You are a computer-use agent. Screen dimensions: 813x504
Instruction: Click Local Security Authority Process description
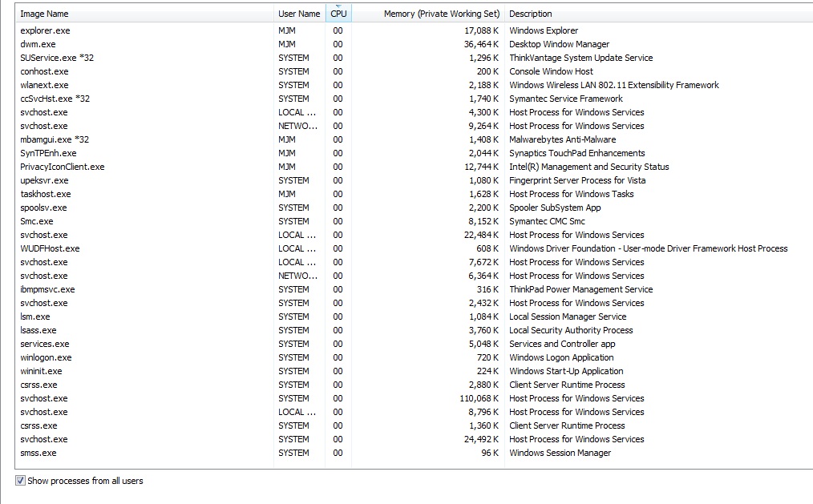[x=571, y=330]
